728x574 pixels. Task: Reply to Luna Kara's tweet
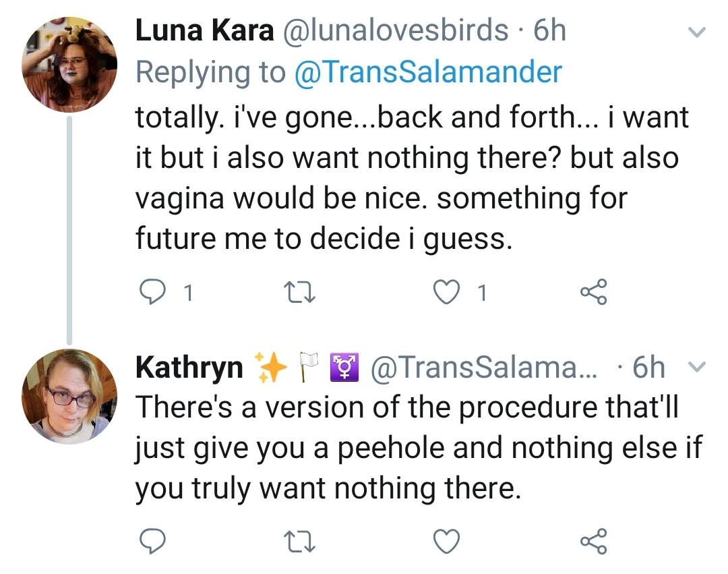coord(152,292)
